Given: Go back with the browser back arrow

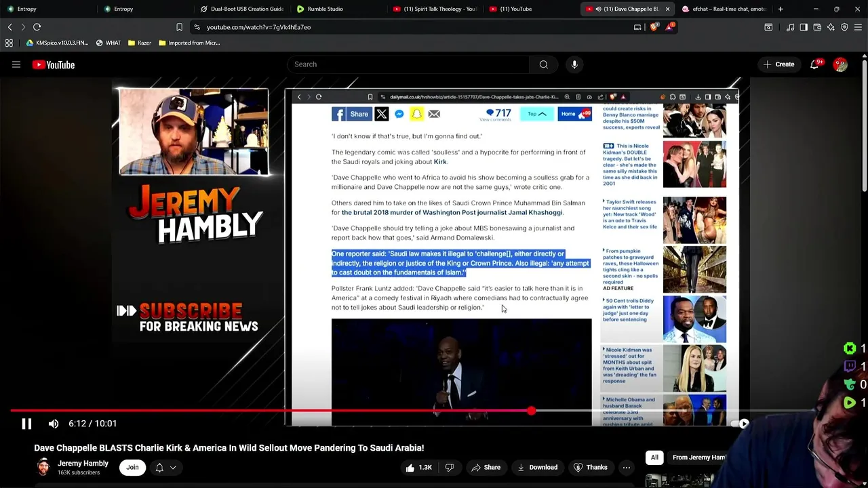Looking at the screenshot, I should click(9, 27).
